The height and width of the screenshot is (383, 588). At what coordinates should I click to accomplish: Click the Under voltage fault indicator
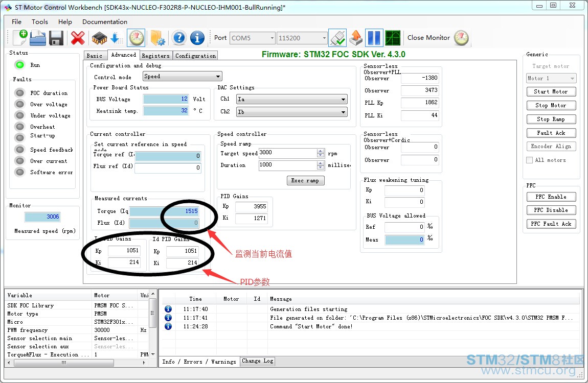click(x=20, y=115)
